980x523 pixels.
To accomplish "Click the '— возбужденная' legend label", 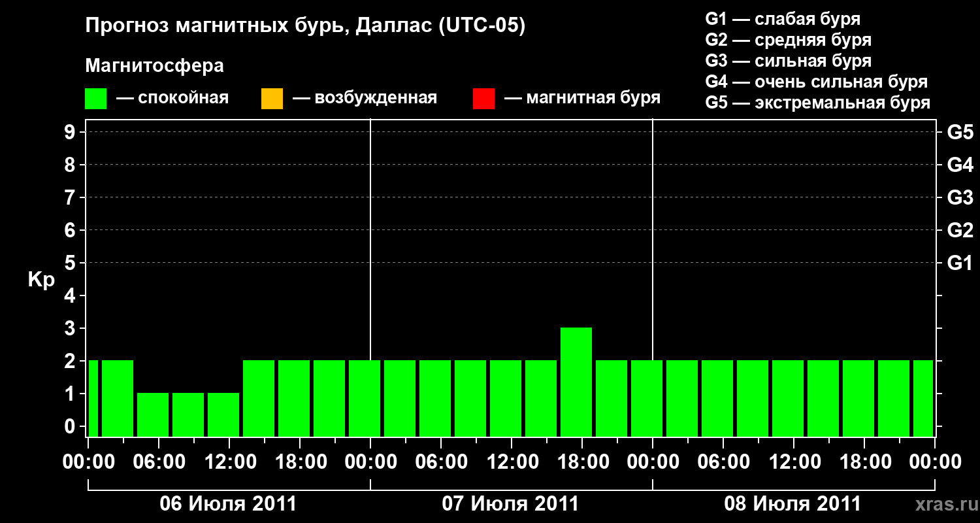I will point(365,98).
